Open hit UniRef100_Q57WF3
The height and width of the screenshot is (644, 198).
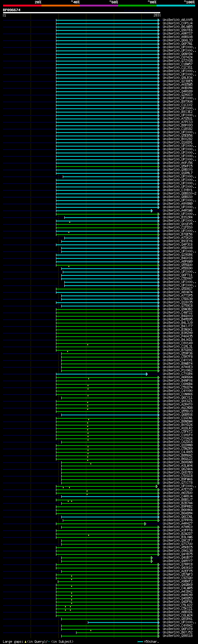(178, 574)
